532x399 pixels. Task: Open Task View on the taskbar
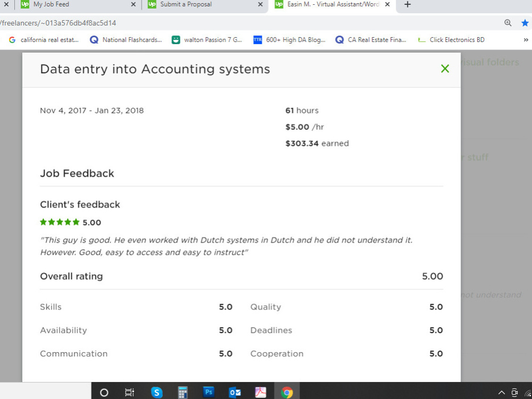(130, 393)
